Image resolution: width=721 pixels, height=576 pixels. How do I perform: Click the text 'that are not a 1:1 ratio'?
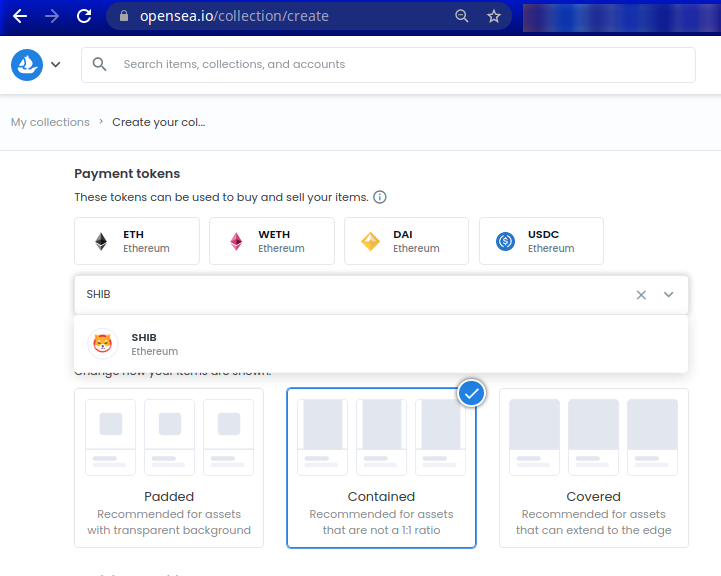coord(381,530)
